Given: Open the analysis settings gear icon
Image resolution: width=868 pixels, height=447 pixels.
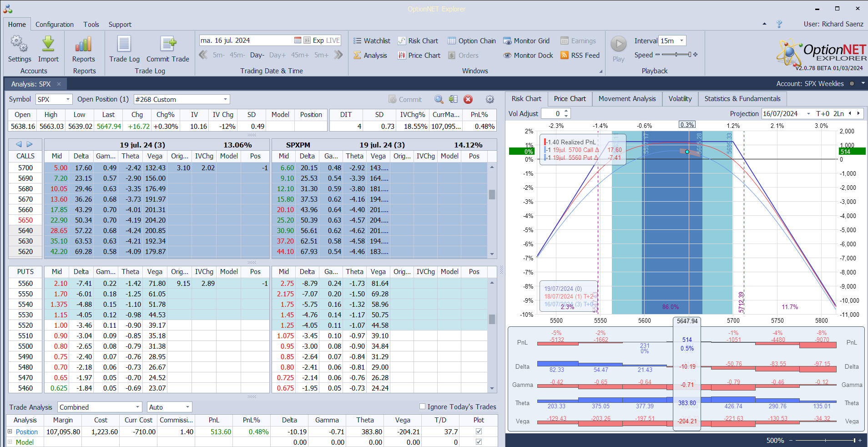Looking at the screenshot, I should pos(490,99).
